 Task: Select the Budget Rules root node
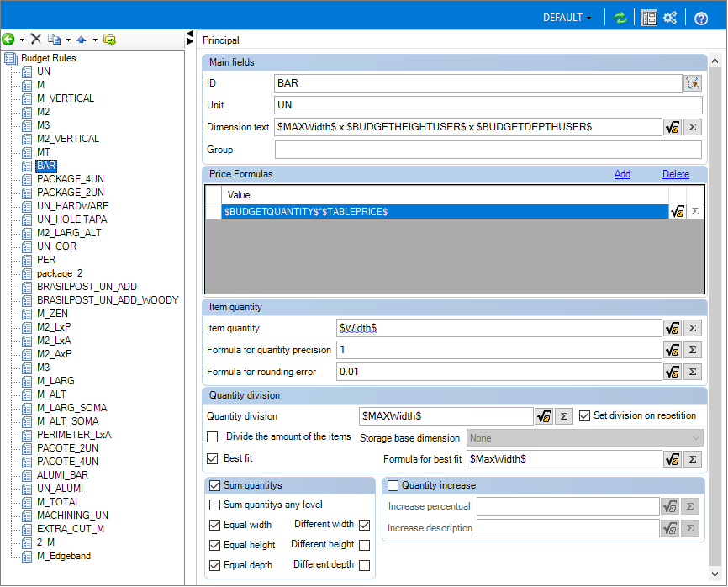tap(48, 58)
